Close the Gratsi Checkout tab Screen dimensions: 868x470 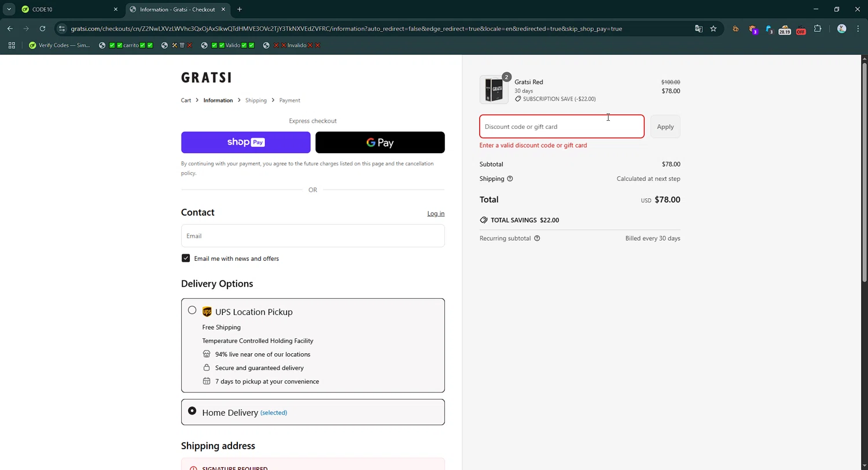[x=223, y=9]
